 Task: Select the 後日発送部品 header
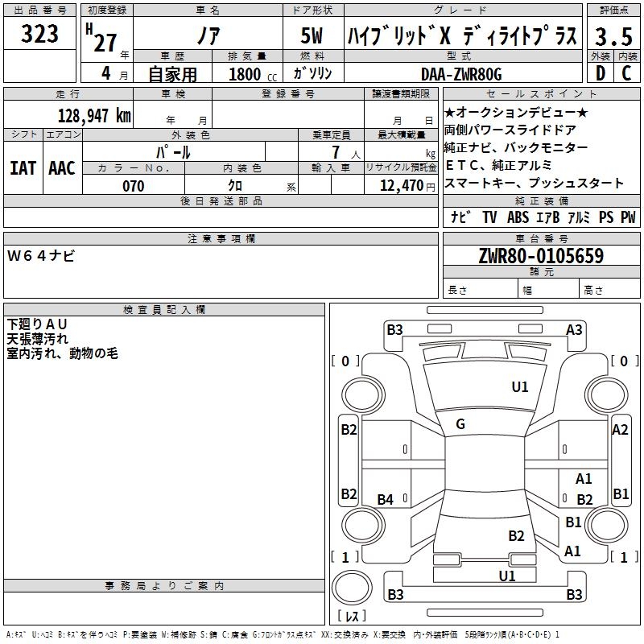pyautogui.click(x=221, y=200)
